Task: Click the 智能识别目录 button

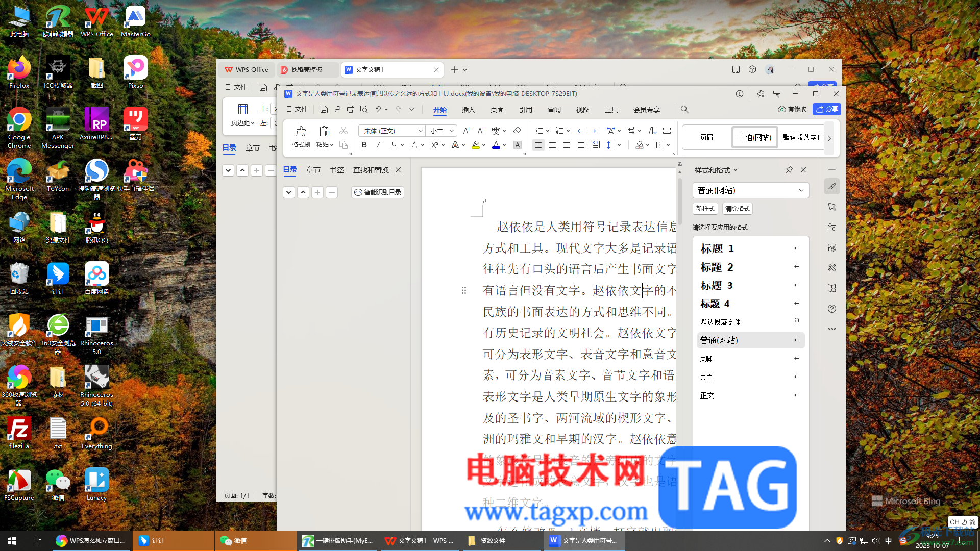Action: pos(378,192)
